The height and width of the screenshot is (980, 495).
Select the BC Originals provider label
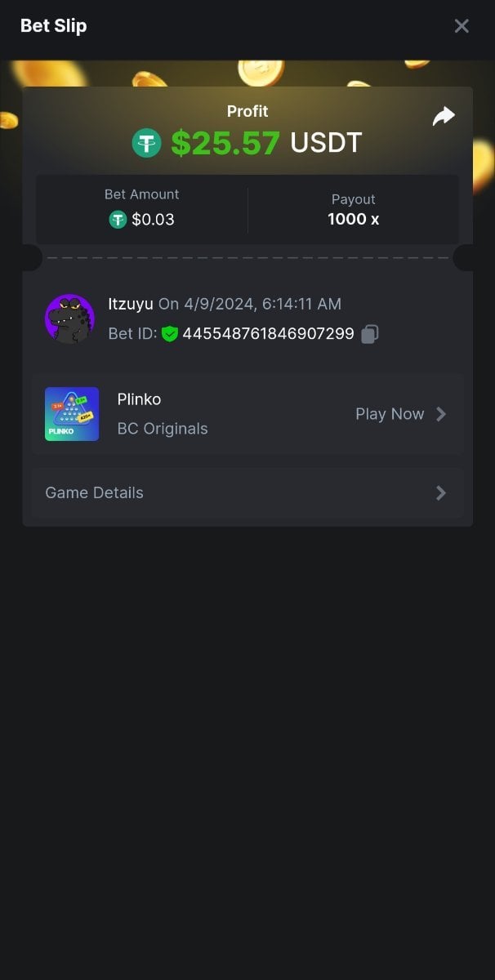[x=163, y=429]
